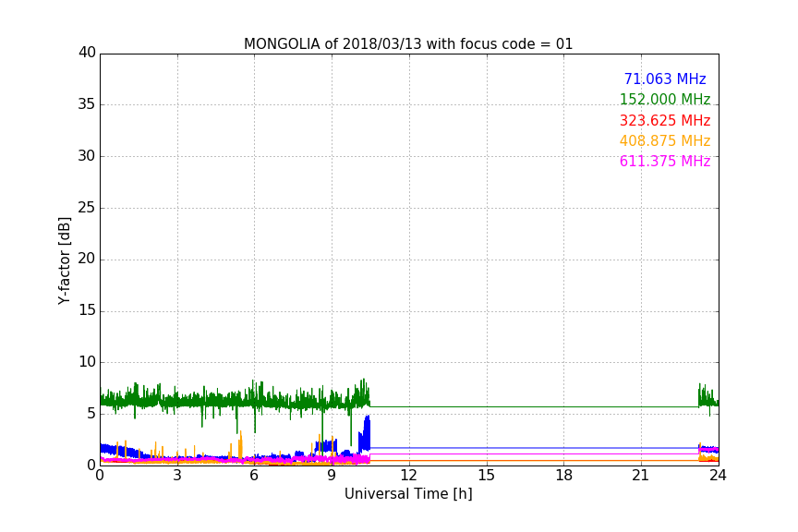The height and width of the screenshot is (532, 798).
Task: Select the red '323.625 MHz' legend label
Action: 665,120
